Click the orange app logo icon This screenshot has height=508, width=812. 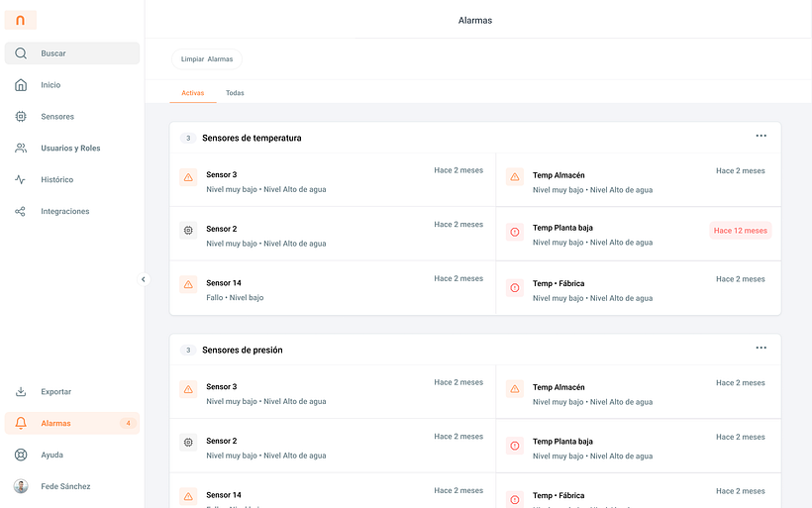[x=21, y=20]
